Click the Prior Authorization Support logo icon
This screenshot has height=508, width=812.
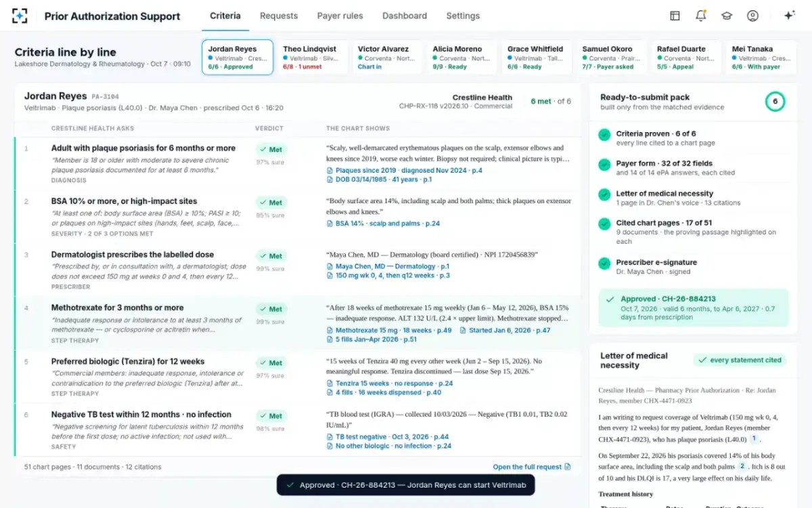point(20,16)
